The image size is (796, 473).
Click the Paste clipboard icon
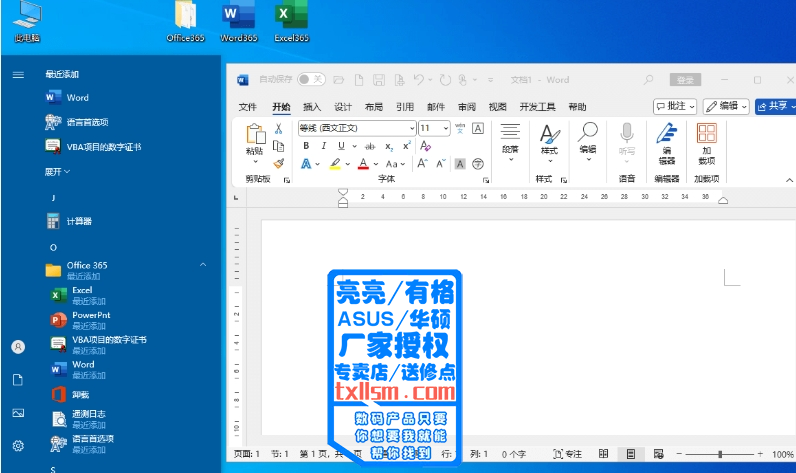click(x=255, y=134)
